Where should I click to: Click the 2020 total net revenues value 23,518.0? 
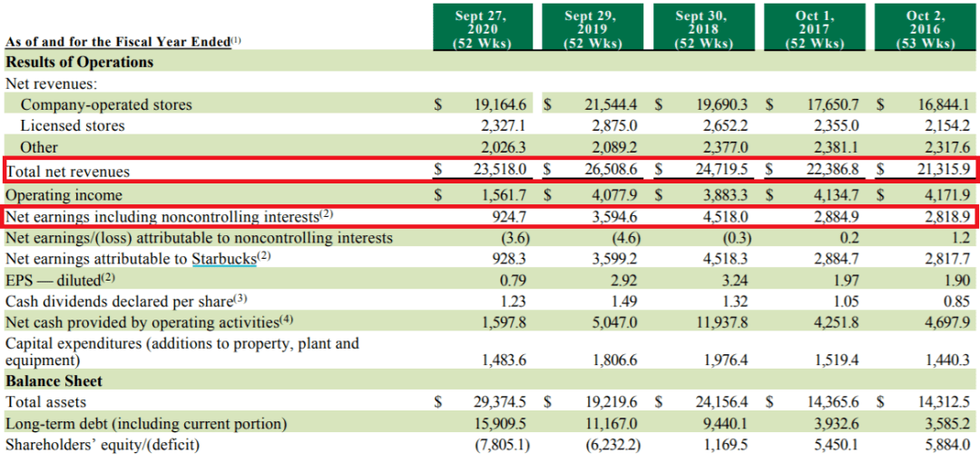pos(503,170)
